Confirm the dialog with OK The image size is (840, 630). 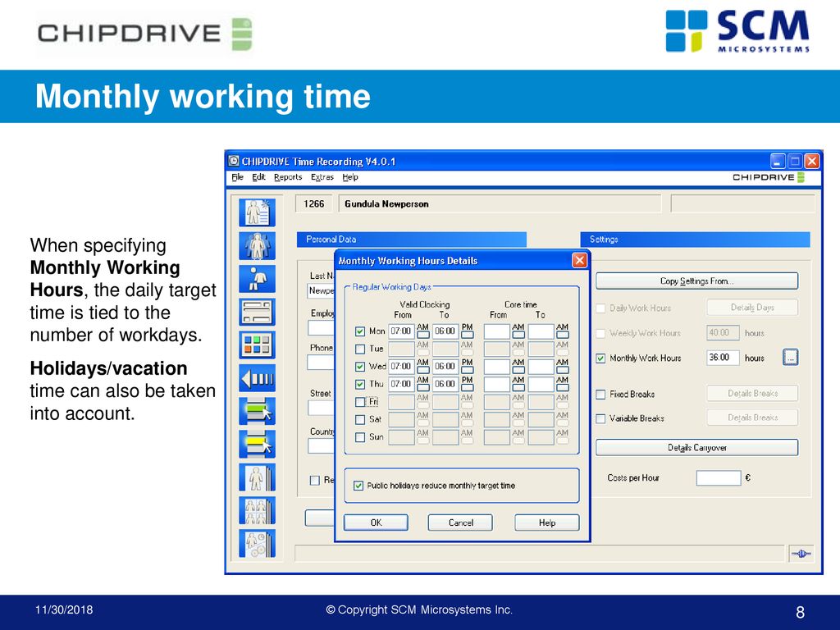(376, 523)
